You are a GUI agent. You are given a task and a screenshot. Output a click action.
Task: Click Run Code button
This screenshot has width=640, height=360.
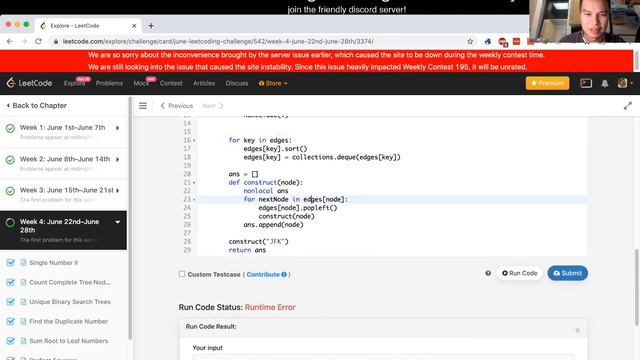tap(520, 273)
